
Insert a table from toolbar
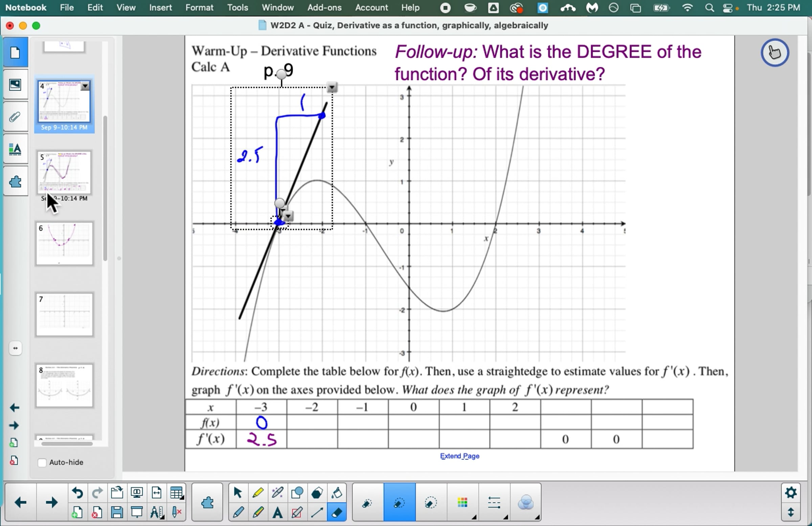[x=176, y=493]
